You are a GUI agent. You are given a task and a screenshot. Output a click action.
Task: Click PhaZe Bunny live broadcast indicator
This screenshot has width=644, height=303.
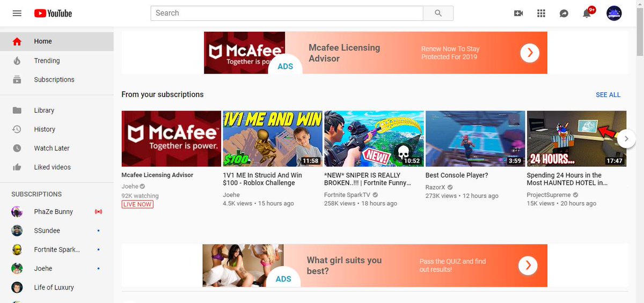coord(98,212)
